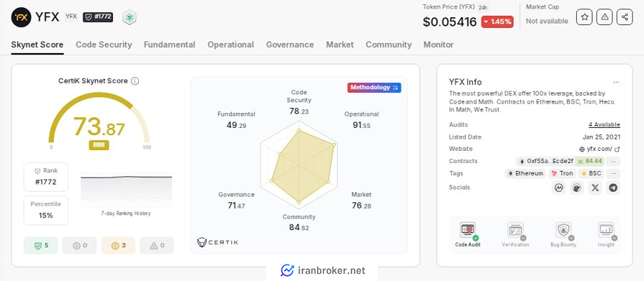Click the YFX token logo

click(21, 17)
